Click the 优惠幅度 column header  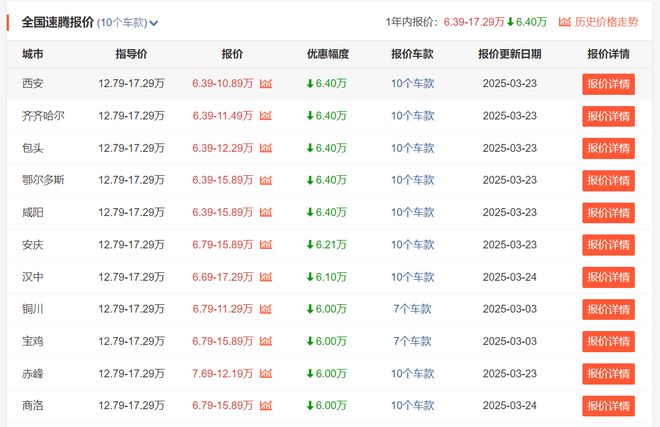click(328, 54)
